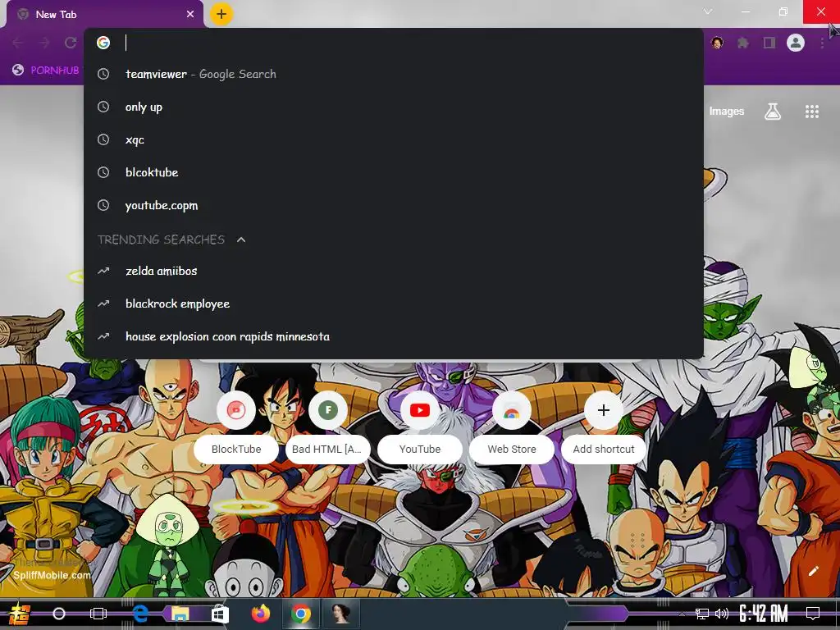Choose 'house explosion coon rapids minnesota' suggestion

point(394,336)
